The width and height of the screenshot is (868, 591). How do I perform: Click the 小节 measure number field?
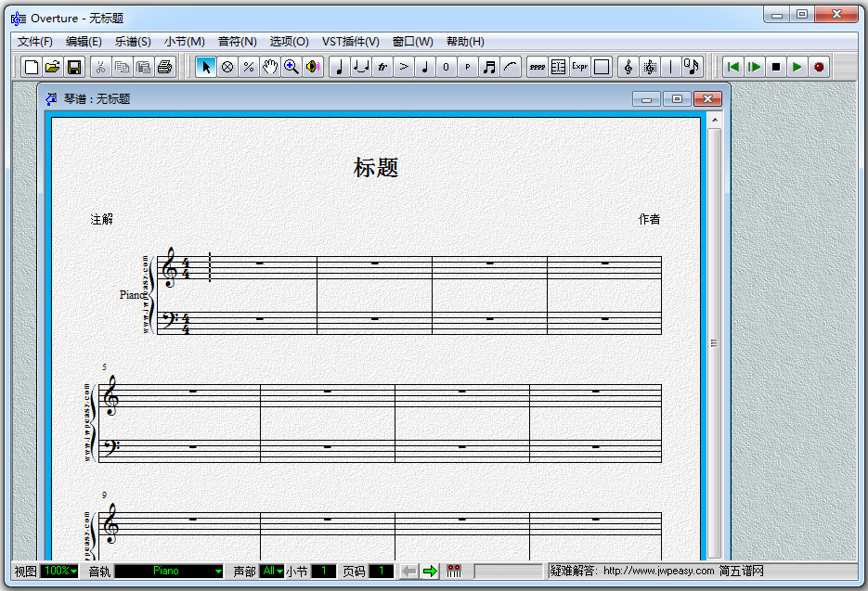tap(324, 571)
